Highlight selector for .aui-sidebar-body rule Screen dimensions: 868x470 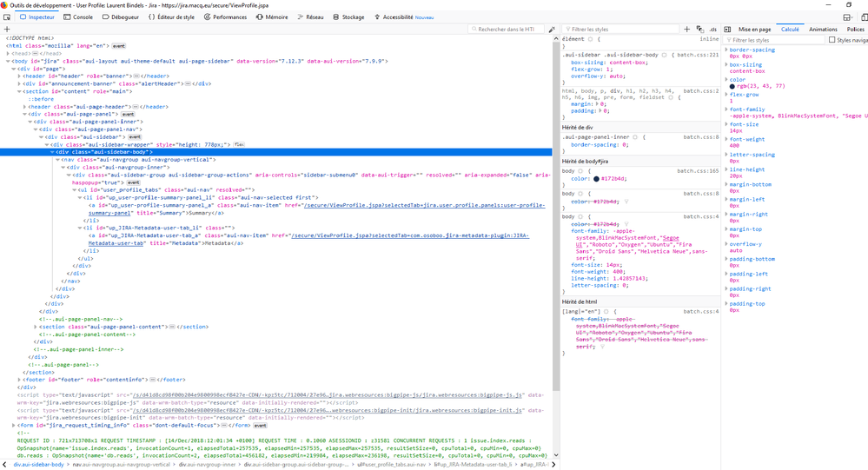pyautogui.click(x=665, y=56)
